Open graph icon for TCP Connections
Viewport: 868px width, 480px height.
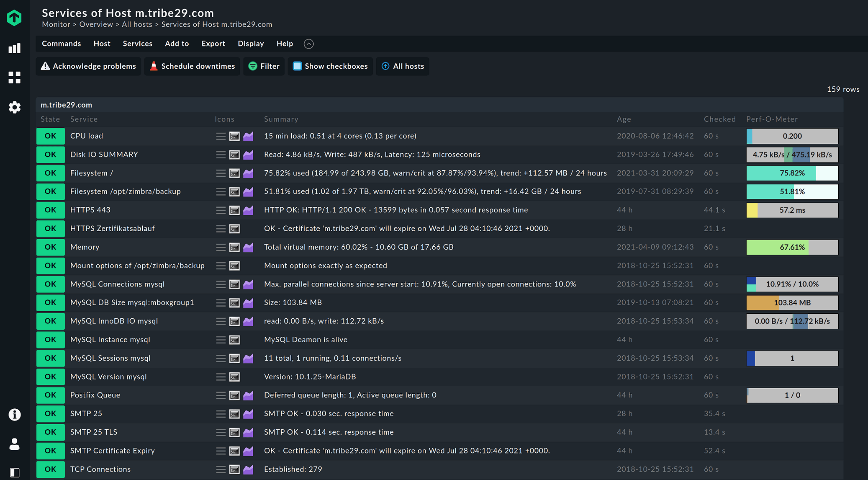coord(248,470)
